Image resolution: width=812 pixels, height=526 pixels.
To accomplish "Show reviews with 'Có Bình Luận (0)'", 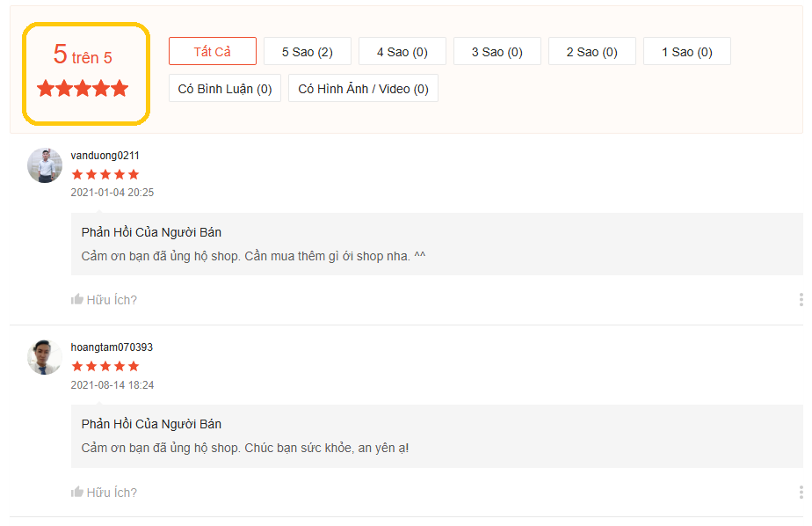I will coord(225,89).
